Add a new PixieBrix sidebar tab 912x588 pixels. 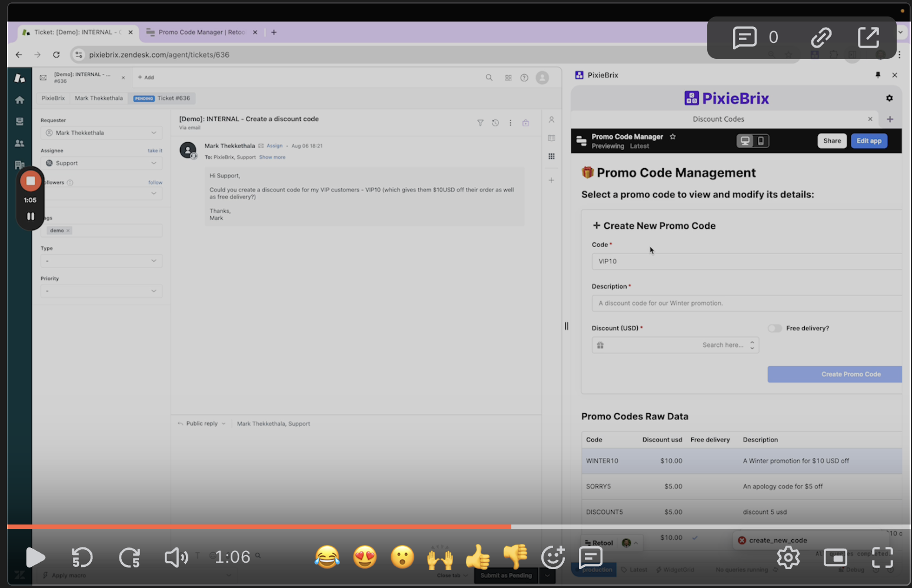(x=890, y=119)
